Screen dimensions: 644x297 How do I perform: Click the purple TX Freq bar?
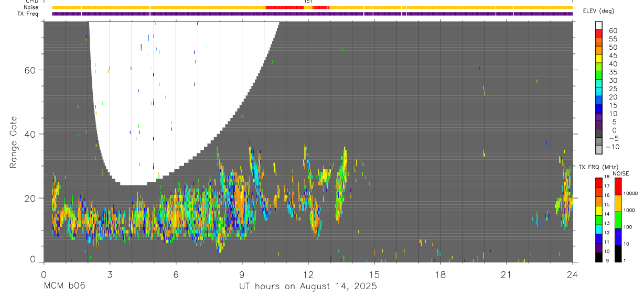[x=313, y=14]
